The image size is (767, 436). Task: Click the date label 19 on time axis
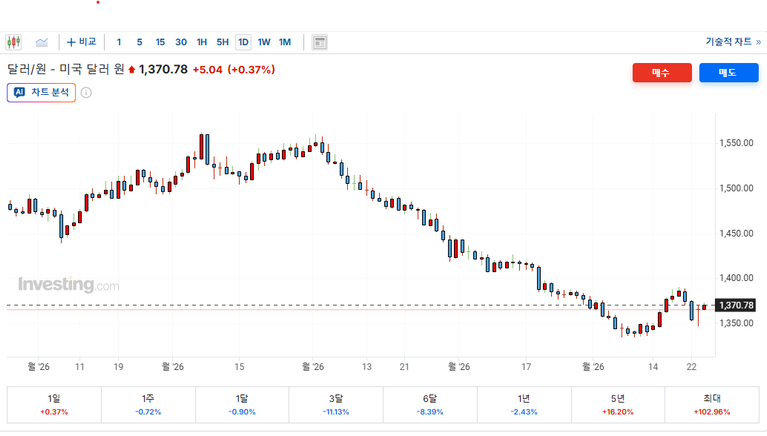118,367
